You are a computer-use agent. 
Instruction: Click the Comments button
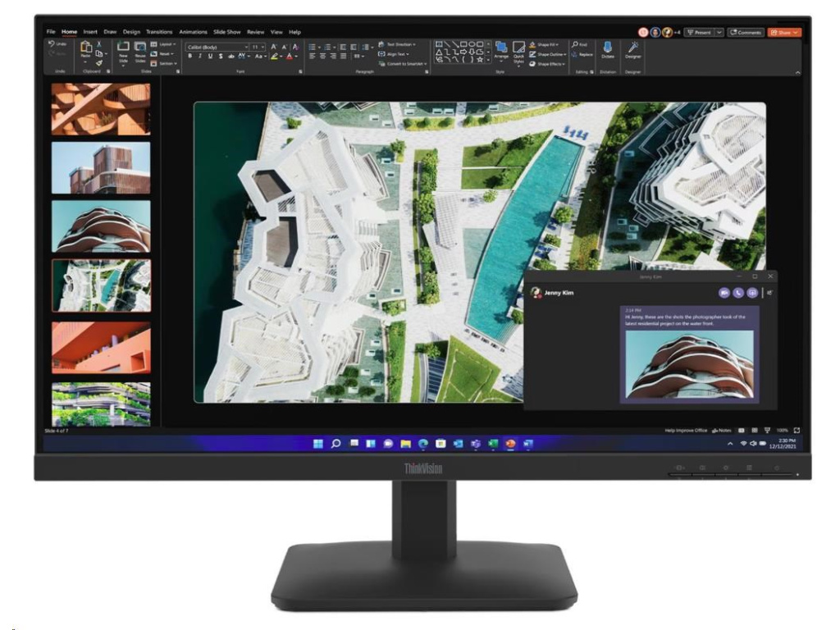pos(745,32)
